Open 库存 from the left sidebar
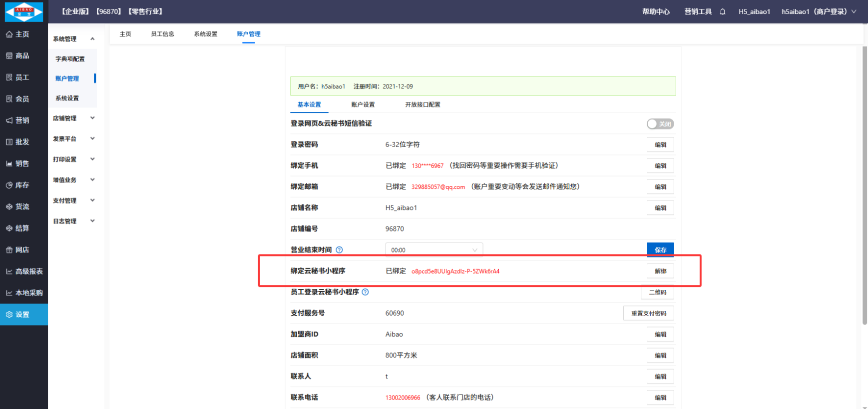Image resolution: width=868 pixels, height=409 pixels. tap(22, 185)
